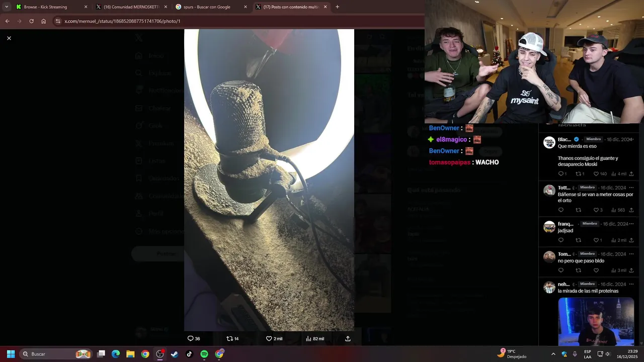Reply to franq...'s jadjsad comment
The image size is (644, 362).
click(561, 240)
